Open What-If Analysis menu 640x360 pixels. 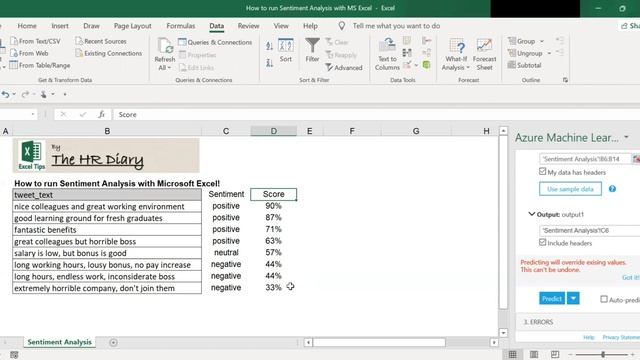coord(456,54)
